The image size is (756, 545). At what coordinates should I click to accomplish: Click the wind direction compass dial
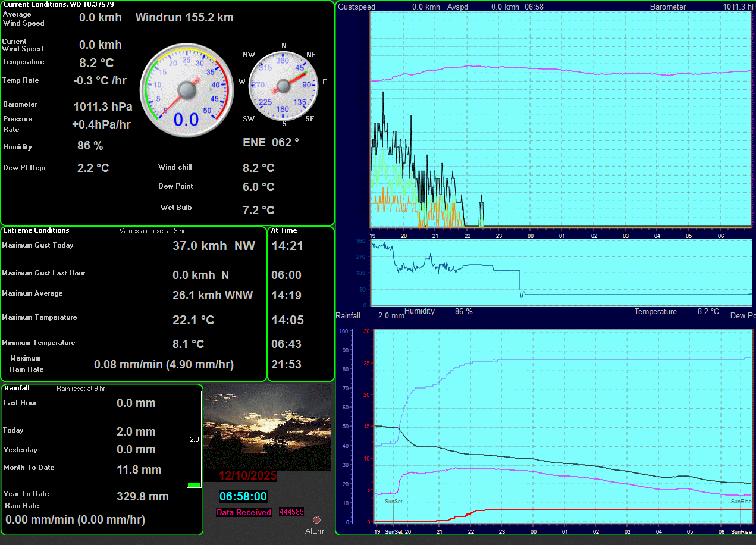(283, 86)
